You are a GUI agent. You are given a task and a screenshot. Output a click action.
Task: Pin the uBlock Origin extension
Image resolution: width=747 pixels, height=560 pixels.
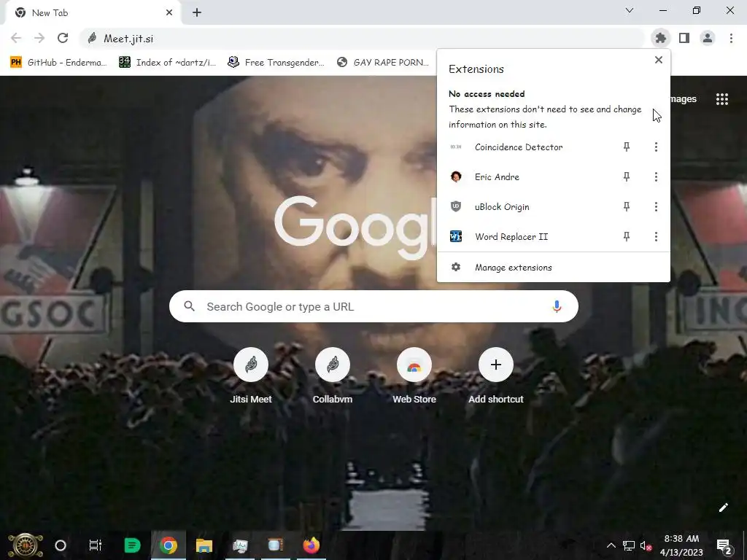pyautogui.click(x=627, y=206)
